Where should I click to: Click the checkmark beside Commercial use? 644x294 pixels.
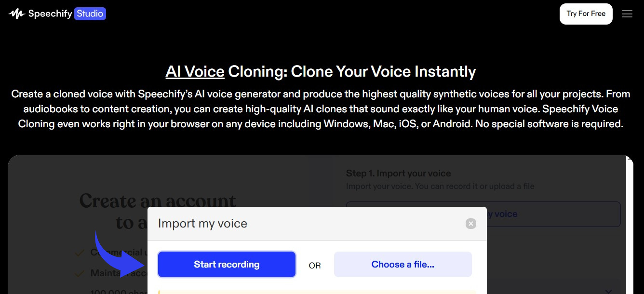tap(80, 252)
